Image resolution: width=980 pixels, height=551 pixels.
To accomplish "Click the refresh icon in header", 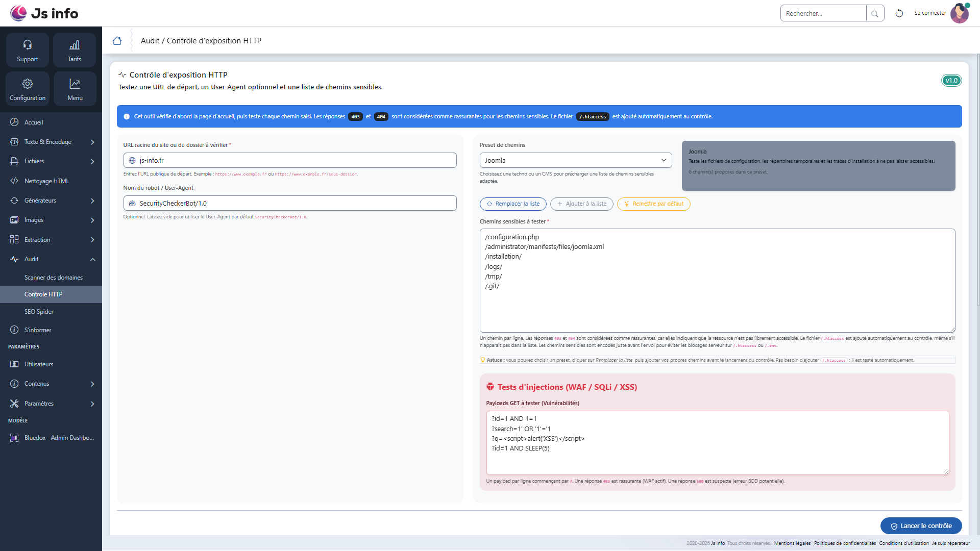I will [899, 13].
